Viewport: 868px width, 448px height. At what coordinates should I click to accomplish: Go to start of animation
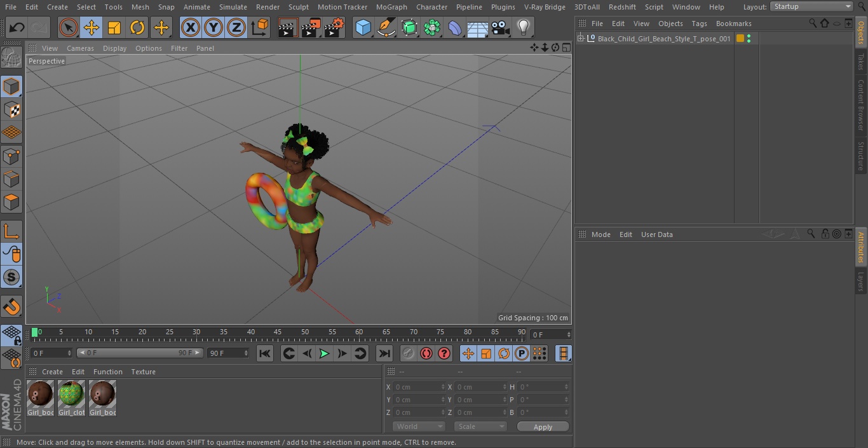(265, 353)
